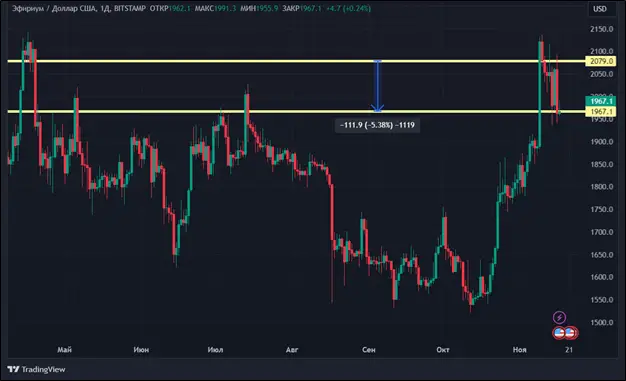
Task: Select the blue price range measurement arrow
Action: tap(377, 86)
